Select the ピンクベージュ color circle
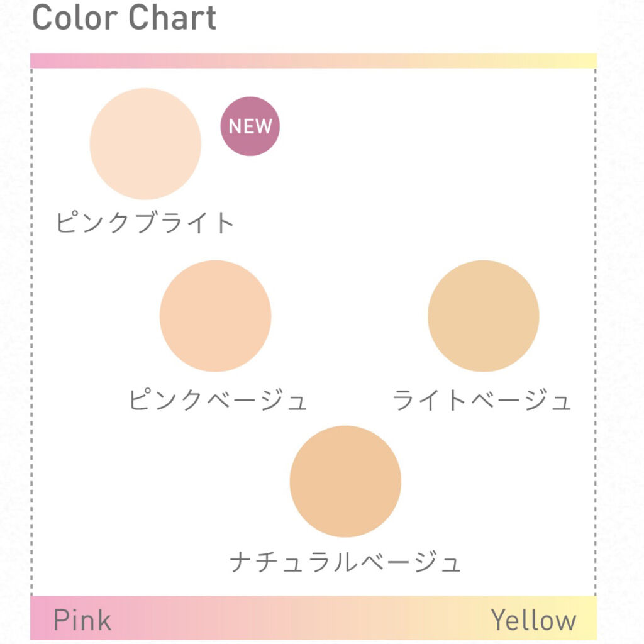The image size is (644, 644). point(215,316)
